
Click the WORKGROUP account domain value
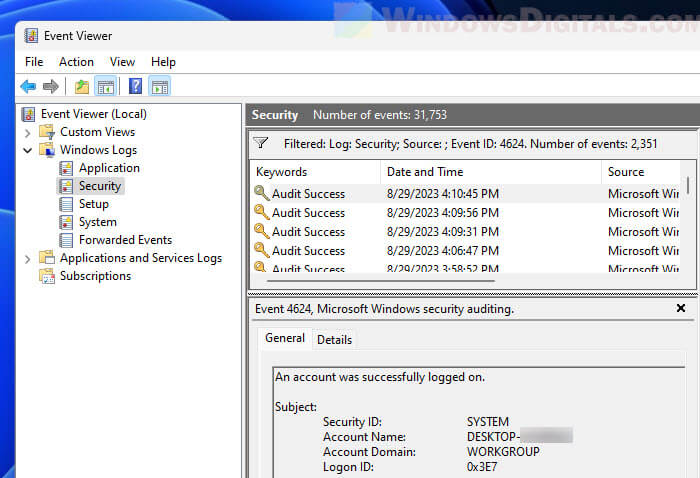tap(503, 452)
